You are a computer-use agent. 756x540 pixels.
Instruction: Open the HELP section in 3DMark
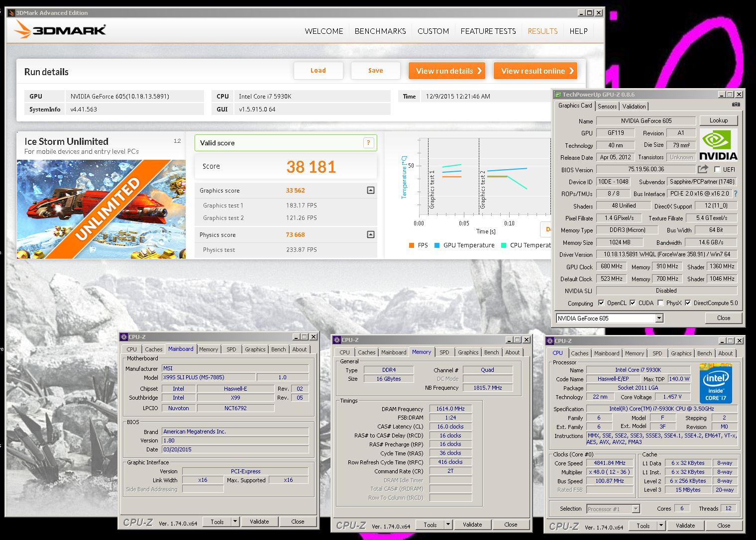pos(578,31)
